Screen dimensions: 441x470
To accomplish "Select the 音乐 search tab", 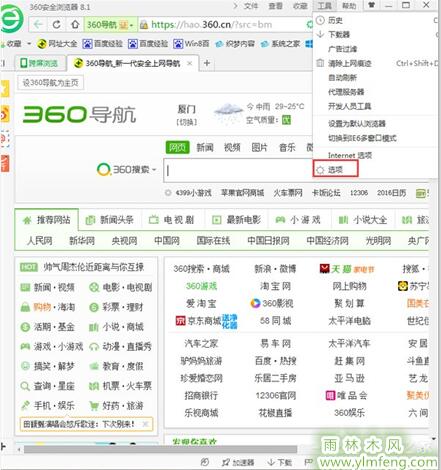I will 287,147.
